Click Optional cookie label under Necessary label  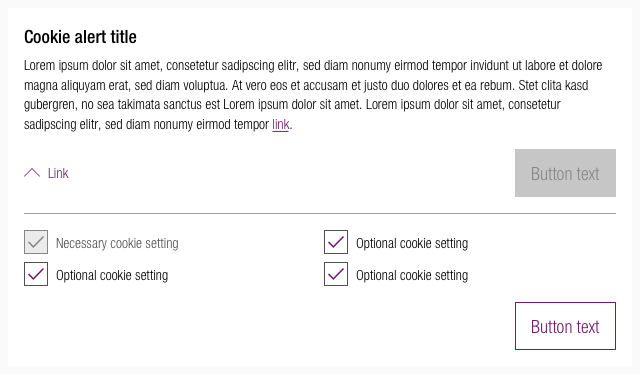[x=112, y=276]
